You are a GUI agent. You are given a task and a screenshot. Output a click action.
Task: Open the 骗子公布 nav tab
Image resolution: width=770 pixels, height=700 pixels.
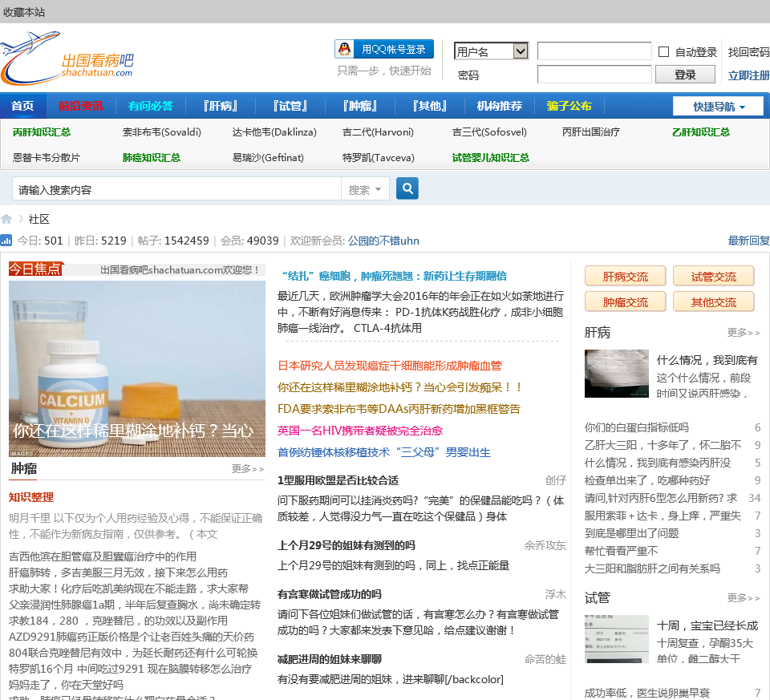(x=569, y=106)
